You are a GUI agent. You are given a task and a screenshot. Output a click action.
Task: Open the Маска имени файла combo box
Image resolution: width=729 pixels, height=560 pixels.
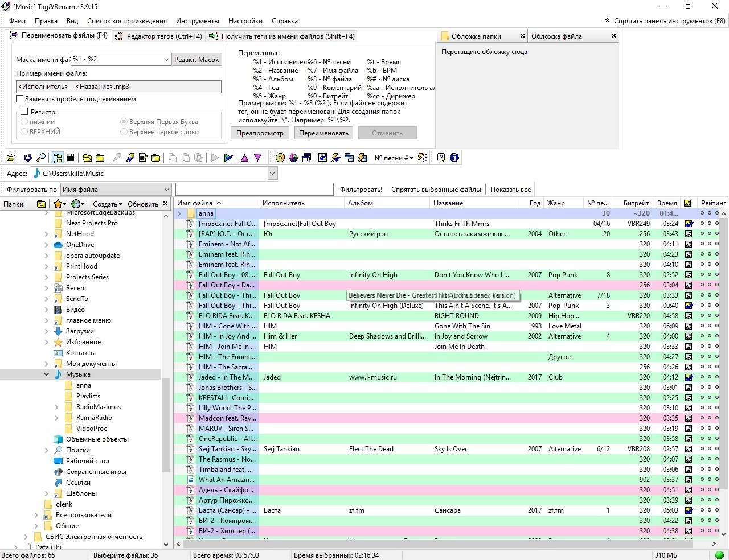[166, 59]
